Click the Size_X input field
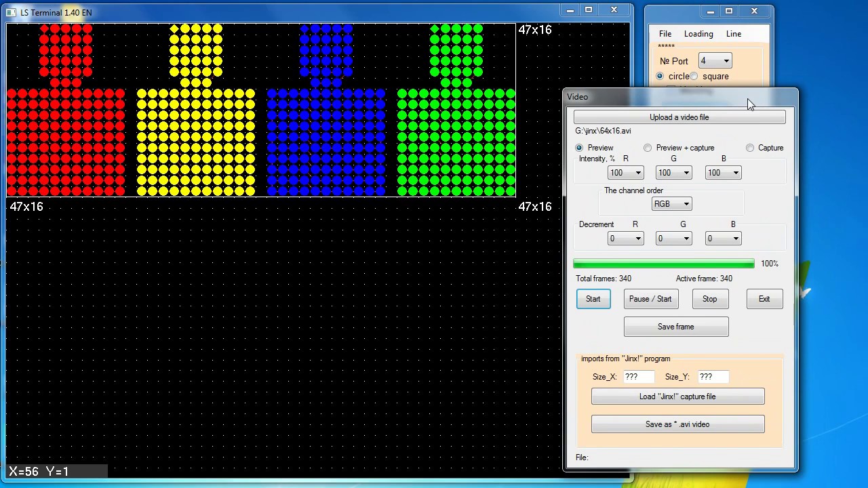Screen dimensions: 868x488 click(x=638, y=377)
